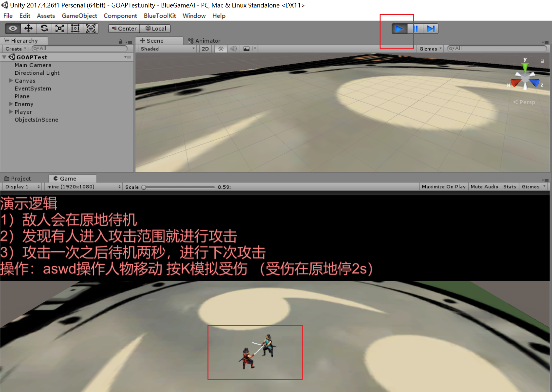The image size is (552, 392).
Task: Select the Rotate tool
Action: tap(44, 29)
